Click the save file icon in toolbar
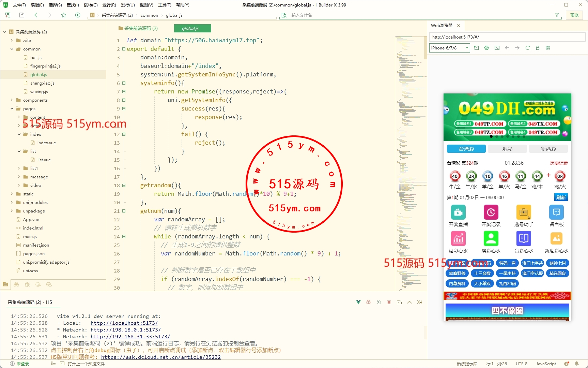The width and height of the screenshot is (588, 368). 22,15
